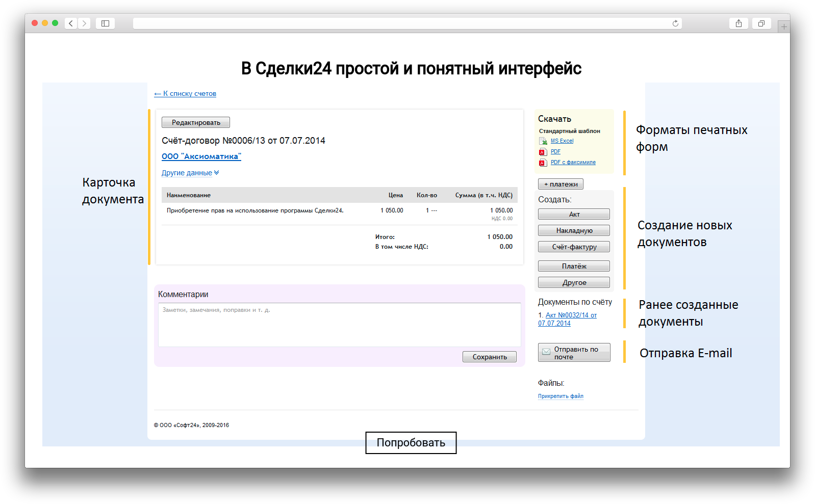This screenshot has width=815, height=504.
Task: Reload page using the refresh icon
Action: click(675, 23)
